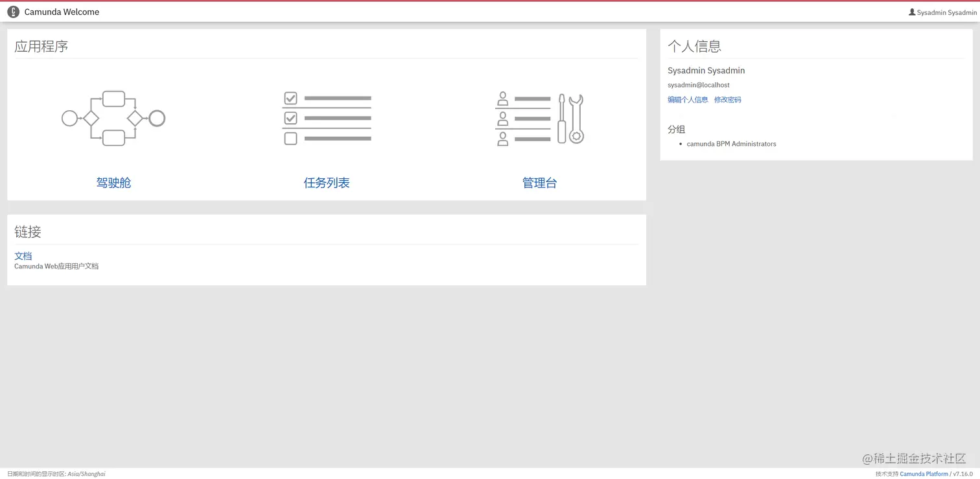Open the 任务列表 application link
The image size is (980, 479).
coord(327,183)
